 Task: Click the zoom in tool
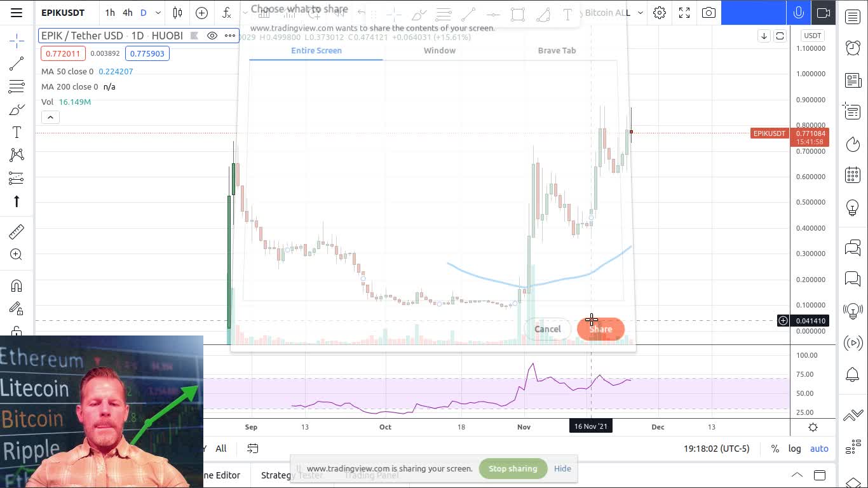(17, 255)
